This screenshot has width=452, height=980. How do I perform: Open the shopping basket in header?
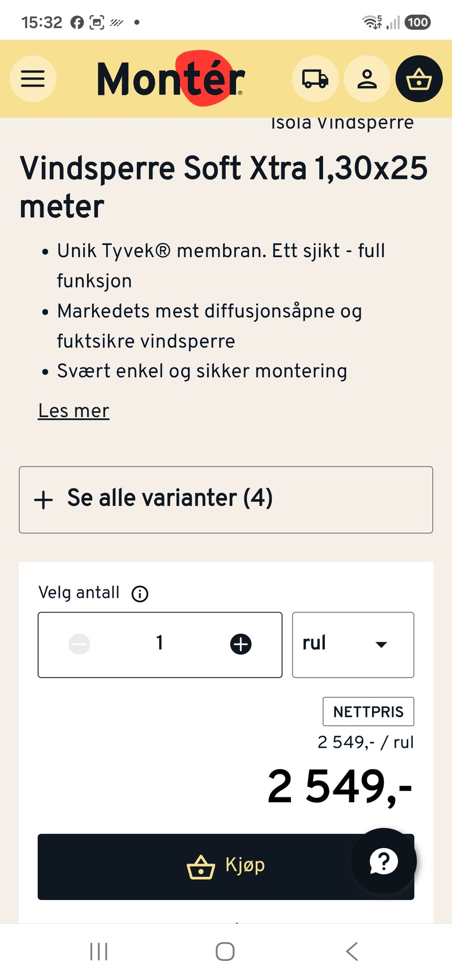coord(419,79)
